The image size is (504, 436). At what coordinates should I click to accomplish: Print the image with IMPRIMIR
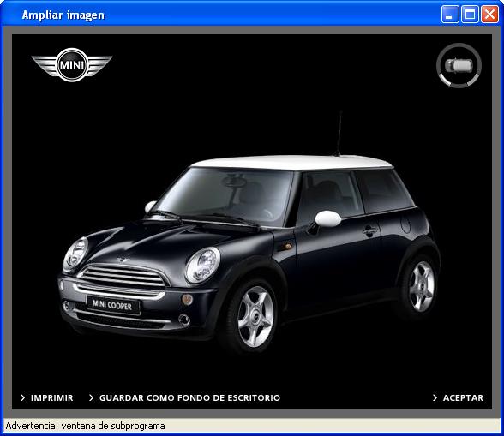click(x=51, y=397)
